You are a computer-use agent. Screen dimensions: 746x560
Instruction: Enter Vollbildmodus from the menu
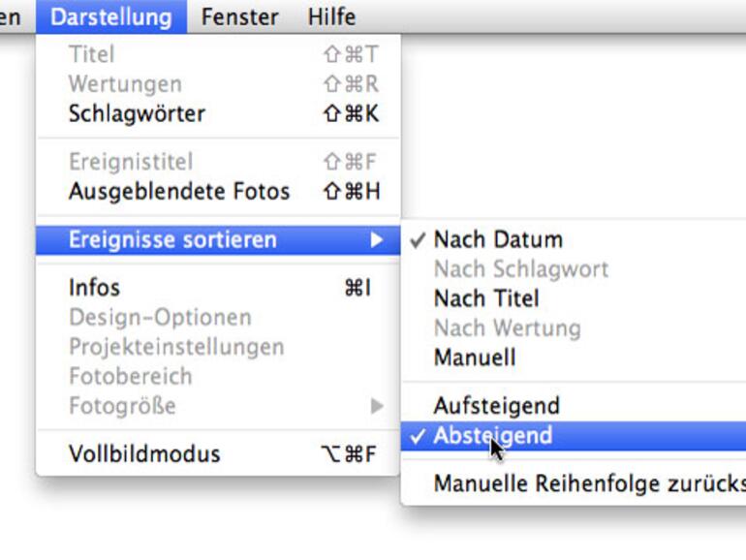coord(144,453)
